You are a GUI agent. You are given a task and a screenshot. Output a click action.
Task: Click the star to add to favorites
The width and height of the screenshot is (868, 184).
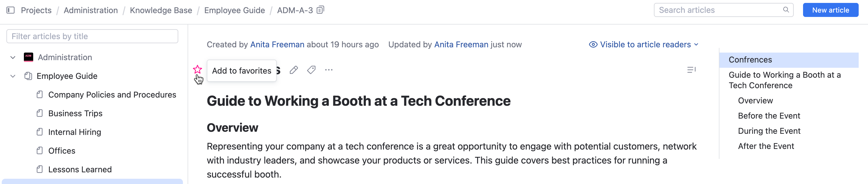pyautogui.click(x=197, y=70)
